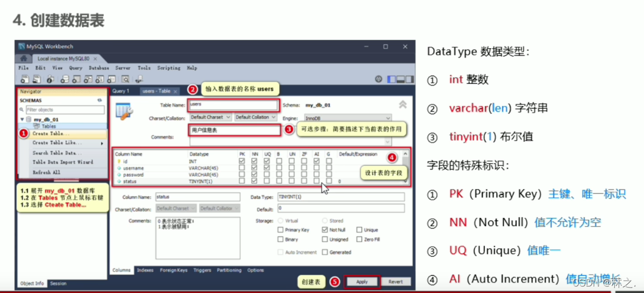644x293 pixels.
Task: Click the primary key icon beside id
Action: (119, 162)
